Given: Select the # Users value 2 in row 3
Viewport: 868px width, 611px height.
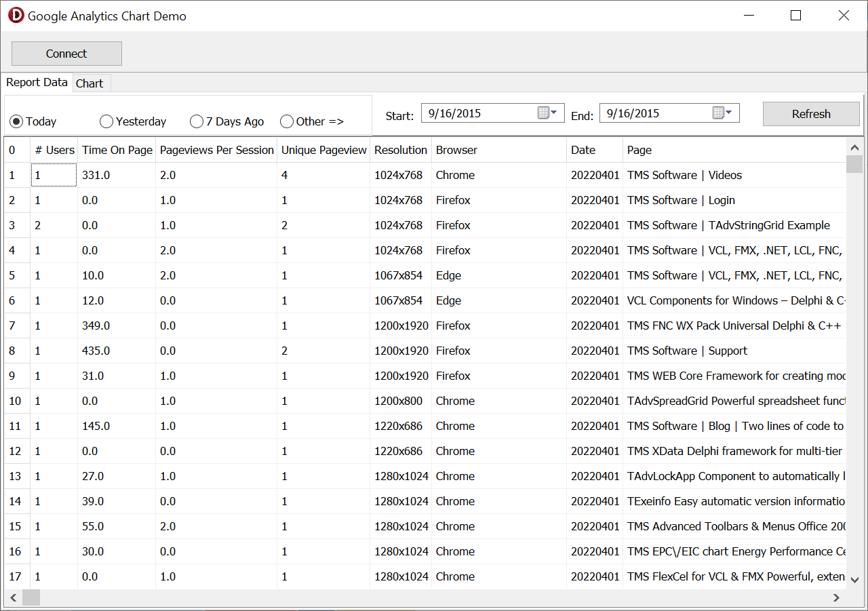Looking at the screenshot, I should (54, 225).
